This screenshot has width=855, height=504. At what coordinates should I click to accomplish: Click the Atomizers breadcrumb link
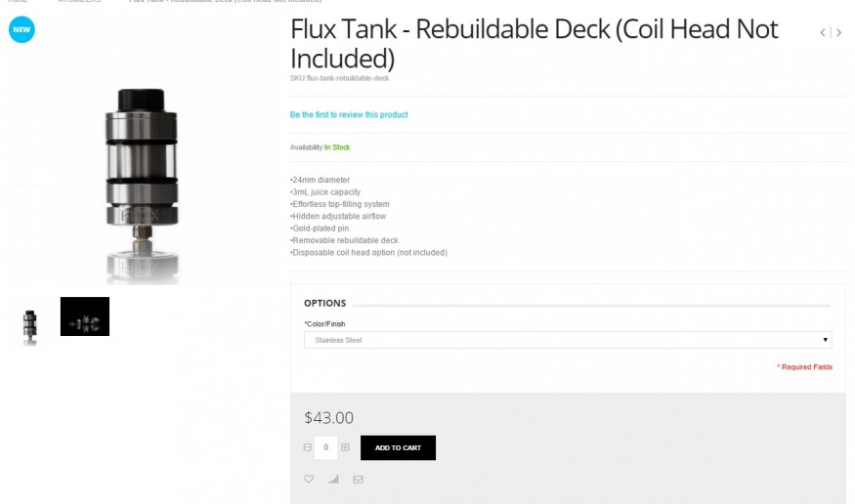point(79,2)
